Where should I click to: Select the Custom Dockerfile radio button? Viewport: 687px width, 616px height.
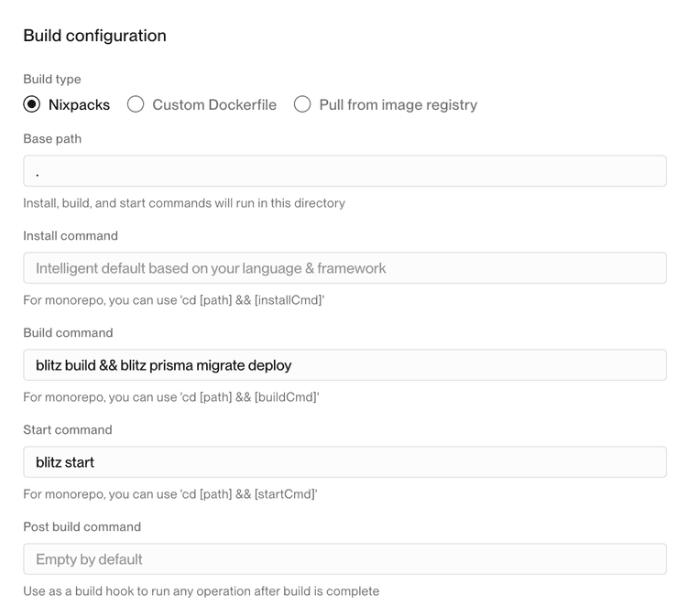coord(136,104)
